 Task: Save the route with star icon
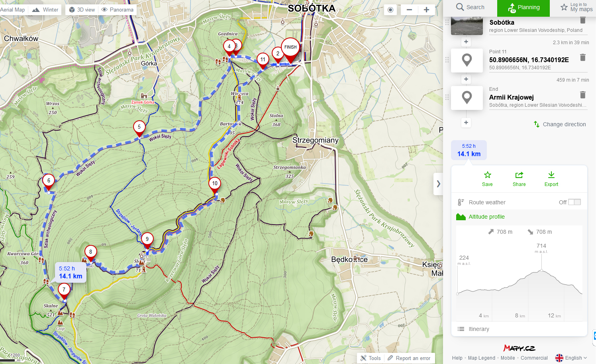pos(487,179)
